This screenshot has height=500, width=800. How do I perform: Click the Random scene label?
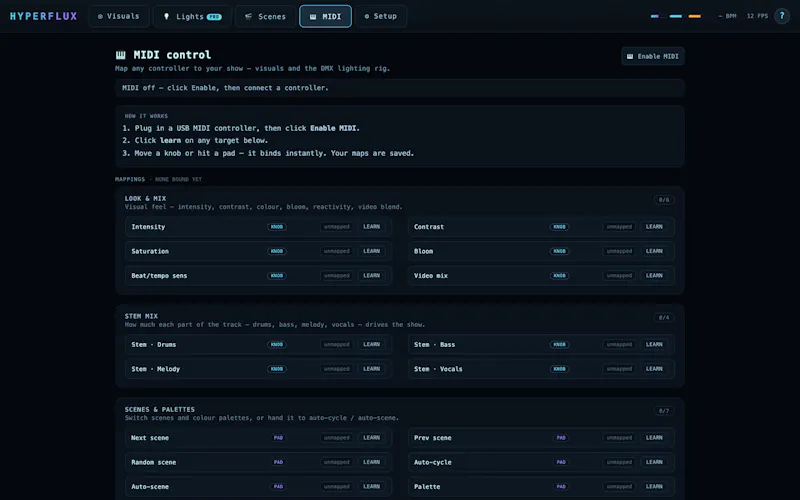tap(154, 463)
